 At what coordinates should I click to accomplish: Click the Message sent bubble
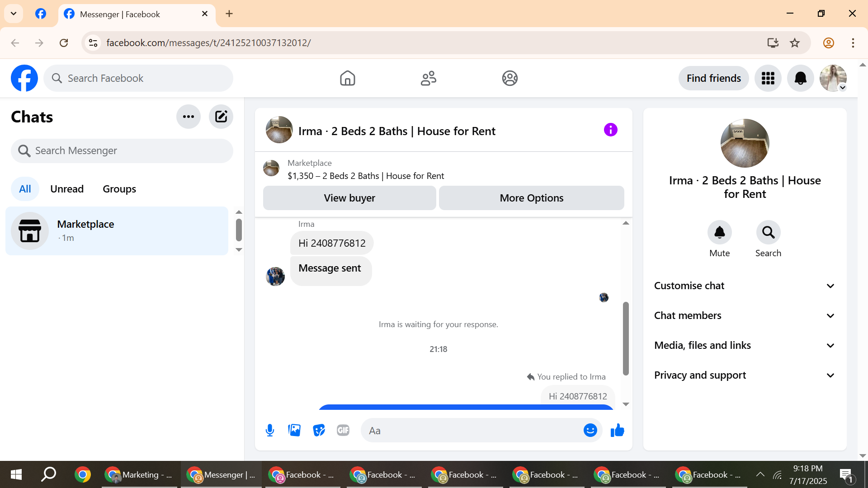[x=330, y=271]
